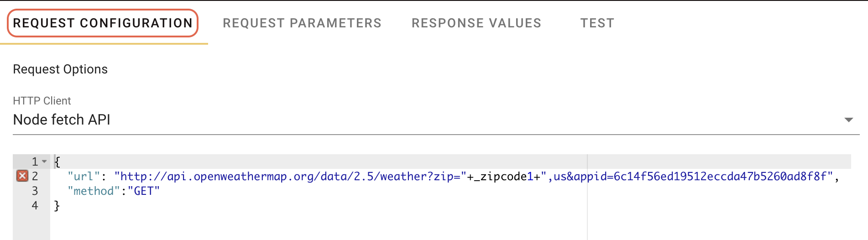
Task: Open the Response Values tab
Action: pos(476,23)
